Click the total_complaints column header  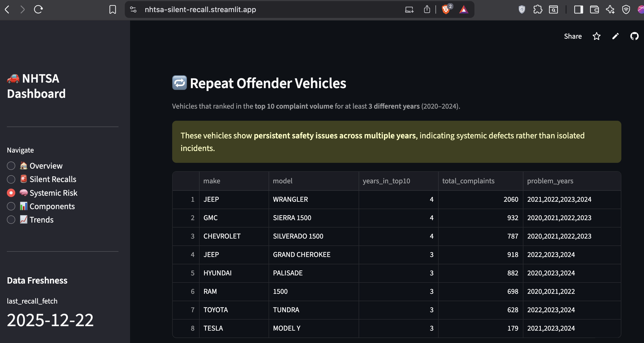pyautogui.click(x=468, y=181)
